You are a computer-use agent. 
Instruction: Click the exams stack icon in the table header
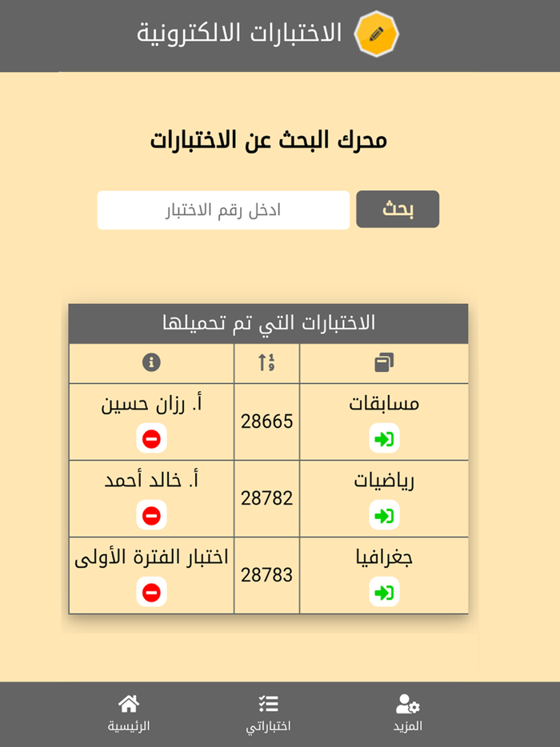click(386, 362)
